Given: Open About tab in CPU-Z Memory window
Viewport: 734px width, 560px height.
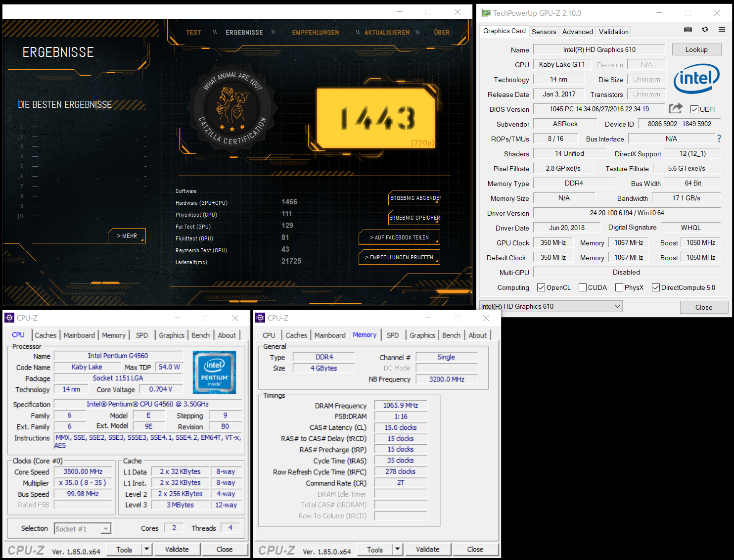Looking at the screenshot, I should coord(478,335).
